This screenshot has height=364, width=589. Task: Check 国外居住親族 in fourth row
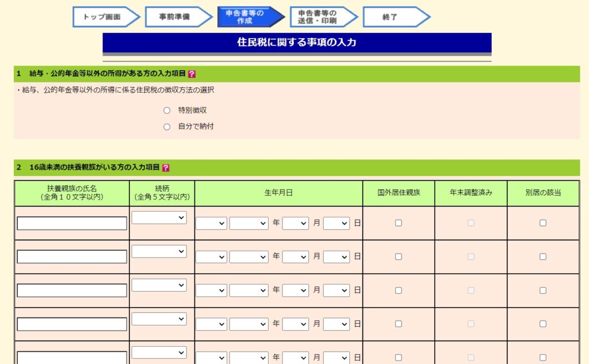(399, 324)
